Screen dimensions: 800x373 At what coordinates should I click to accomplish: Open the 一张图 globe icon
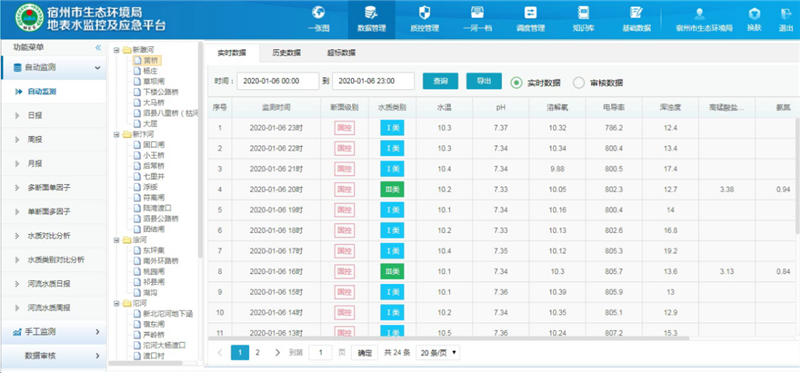click(x=318, y=12)
